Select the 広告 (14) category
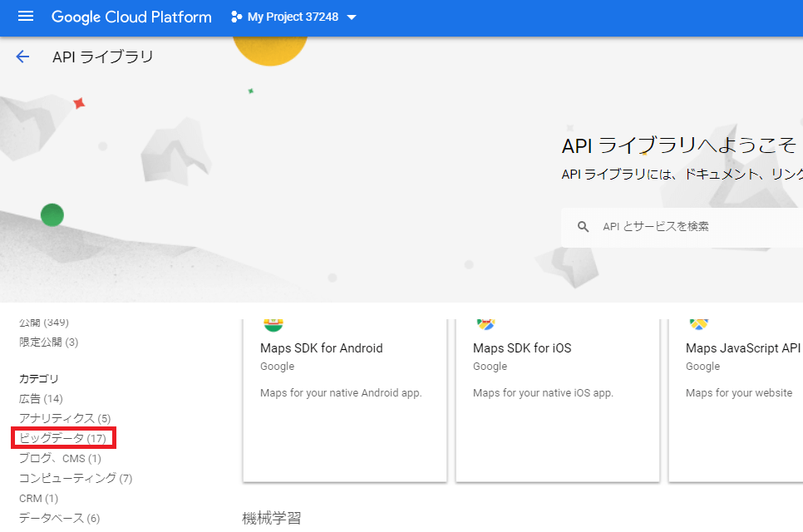The width and height of the screenshot is (803, 532). 41,399
